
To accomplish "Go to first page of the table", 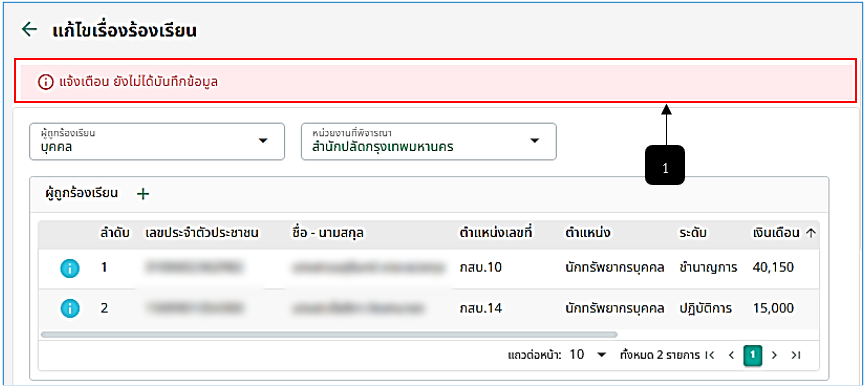I will point(710,355).
